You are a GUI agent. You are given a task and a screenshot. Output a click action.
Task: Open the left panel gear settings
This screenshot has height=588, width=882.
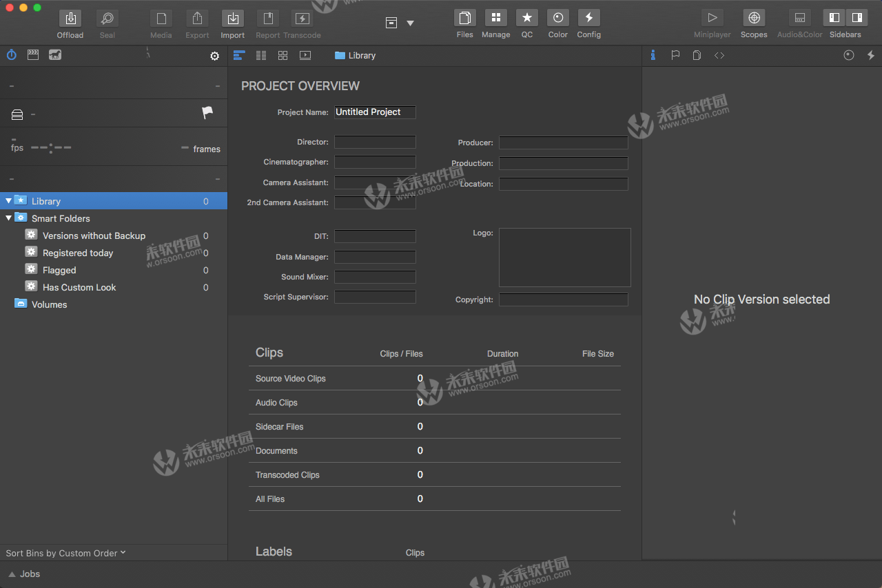(215, 56)
